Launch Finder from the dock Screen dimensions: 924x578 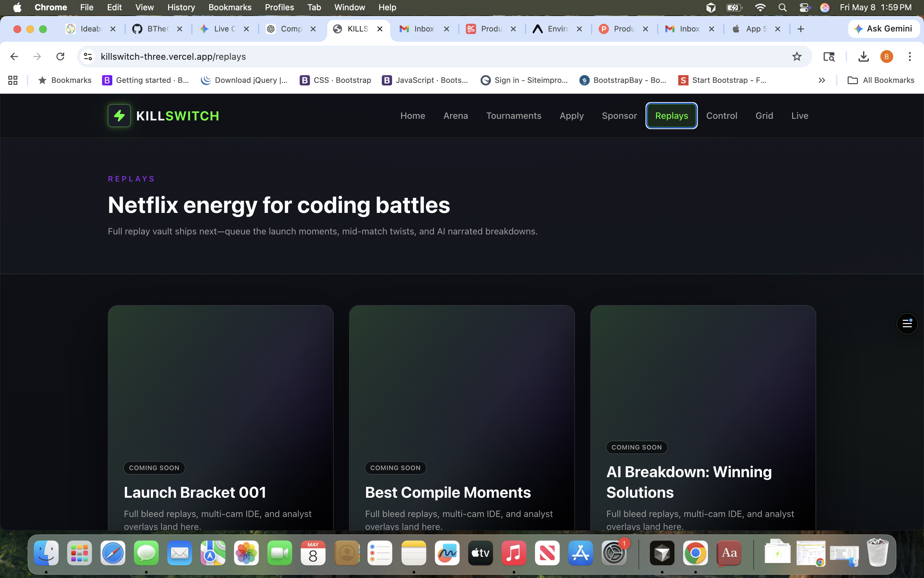46,553
